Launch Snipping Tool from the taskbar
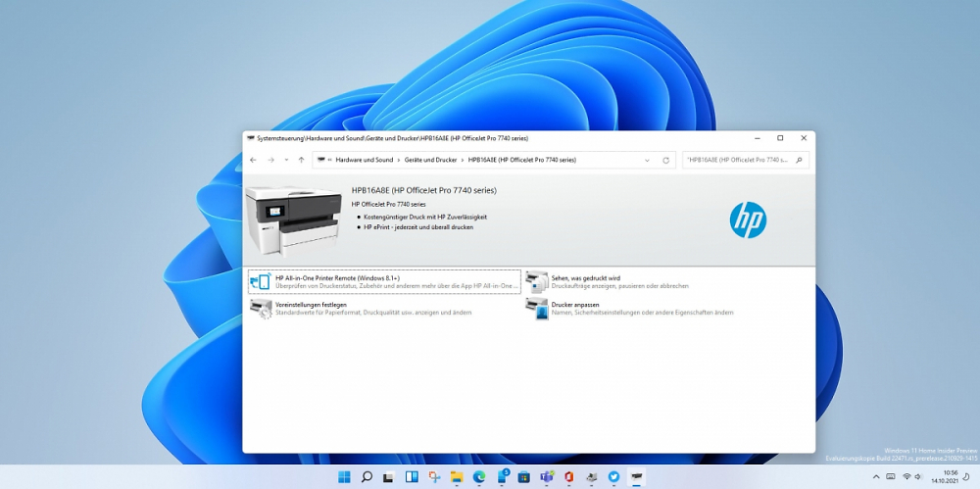 [434, 477]
